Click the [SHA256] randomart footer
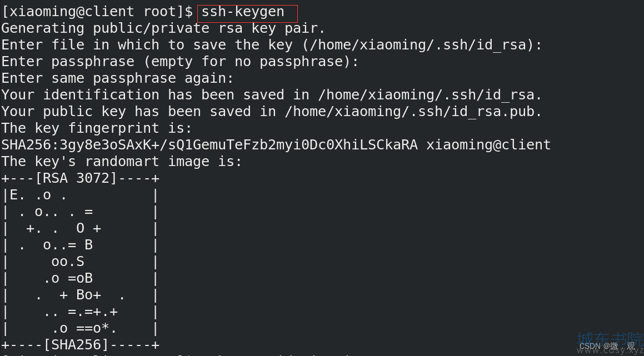Image resolution: width=644 pixels, height=356 pixels. (x=81, y=345)
